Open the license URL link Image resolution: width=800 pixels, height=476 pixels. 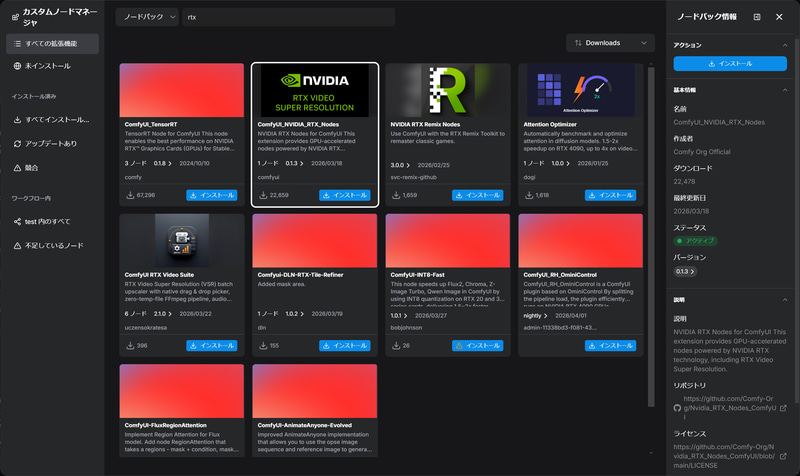(x=724, y=456)
